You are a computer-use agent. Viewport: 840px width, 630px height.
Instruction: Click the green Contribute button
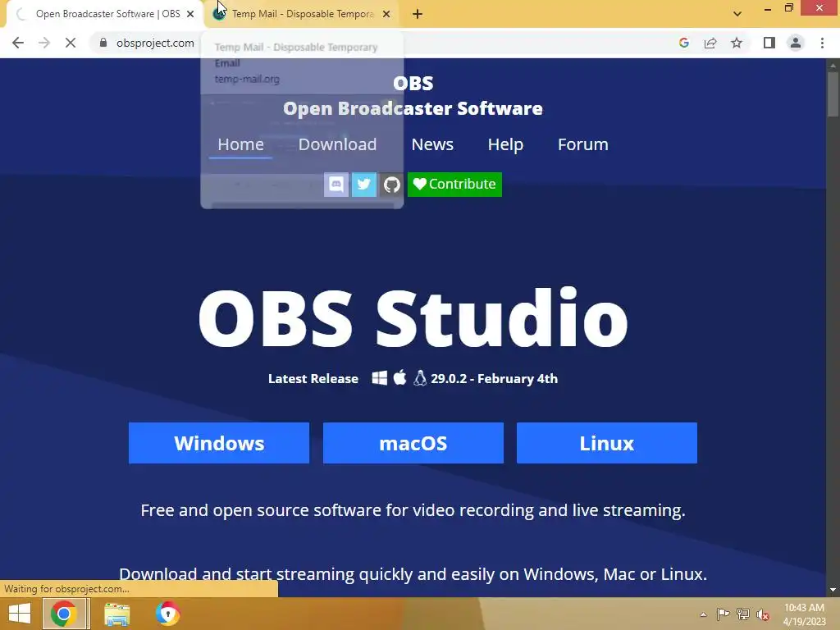[454, 185]
